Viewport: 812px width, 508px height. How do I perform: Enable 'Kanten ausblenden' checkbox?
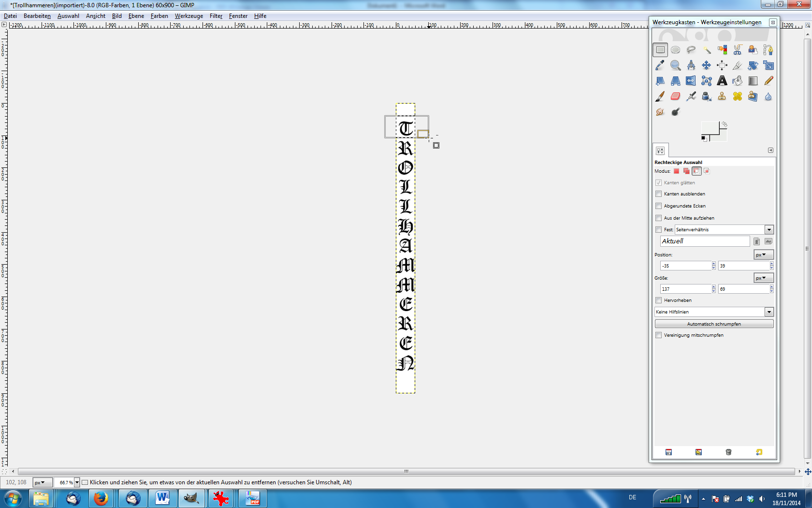point(658,194)
